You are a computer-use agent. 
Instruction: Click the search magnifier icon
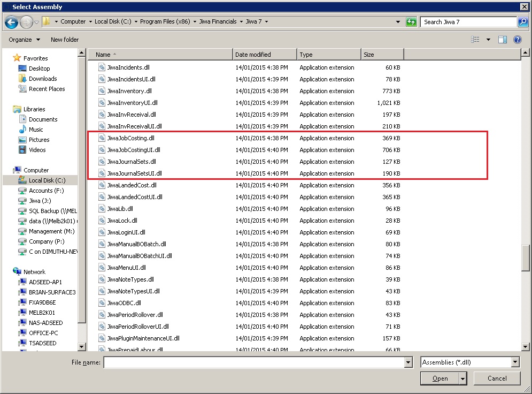522,22
